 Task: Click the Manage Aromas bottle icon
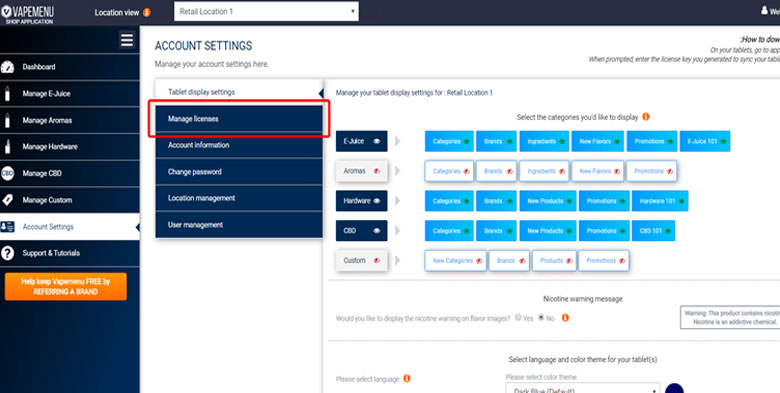(x=7, y=120)
